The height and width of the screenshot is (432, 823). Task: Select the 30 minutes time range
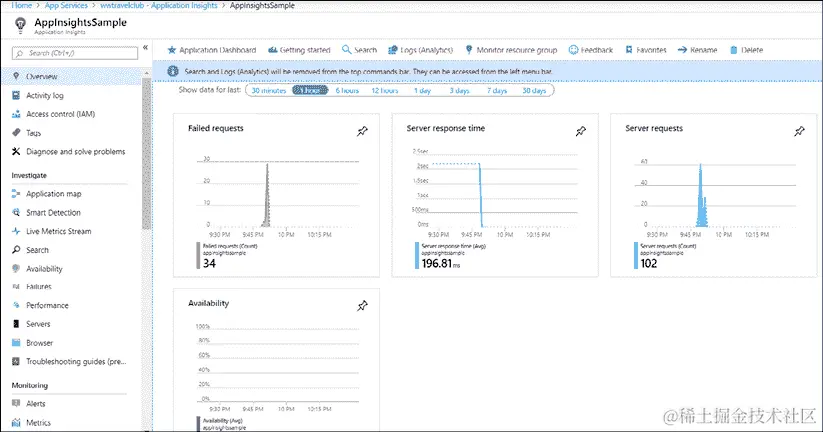point(269,90)
